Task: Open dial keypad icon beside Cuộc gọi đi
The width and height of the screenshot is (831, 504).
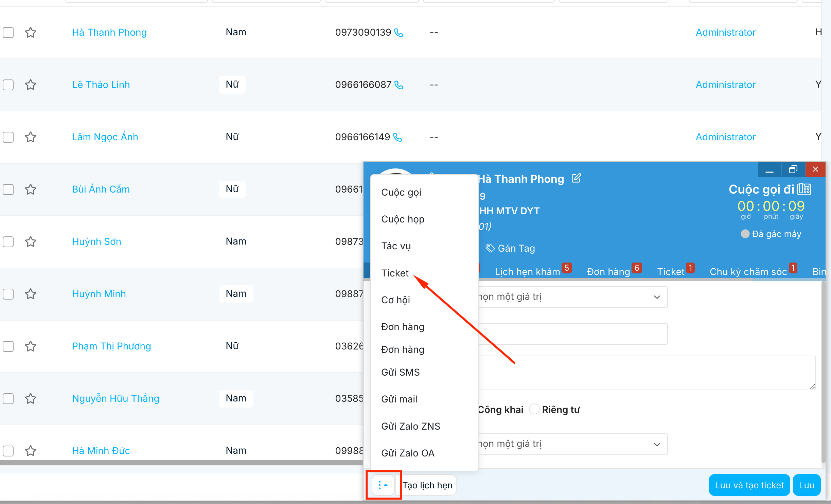Action: point(804,189)
